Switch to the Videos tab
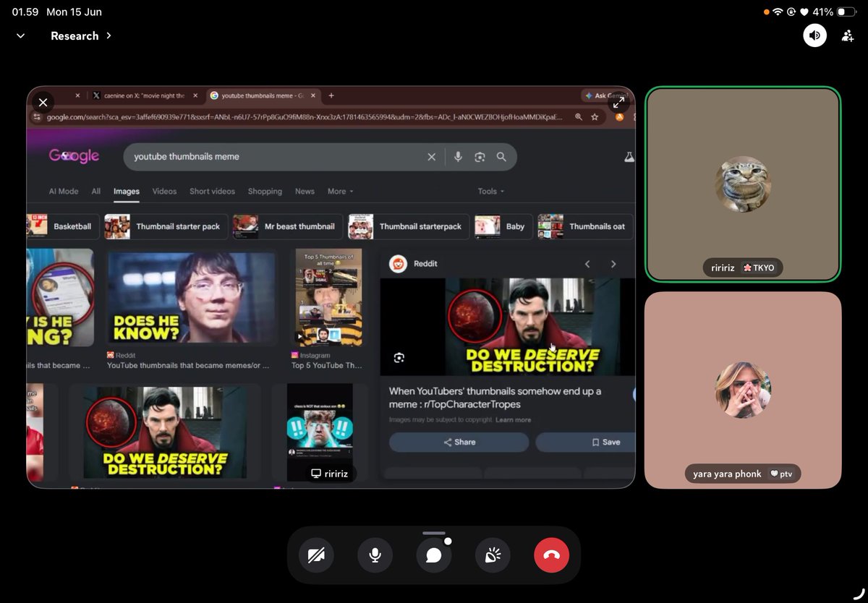Screen dimensions: 868x603 (x=164, y=192)
